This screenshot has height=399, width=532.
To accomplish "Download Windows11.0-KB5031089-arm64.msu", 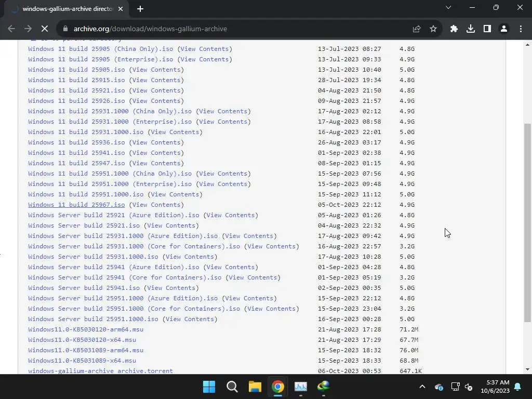I will [86, 350].
